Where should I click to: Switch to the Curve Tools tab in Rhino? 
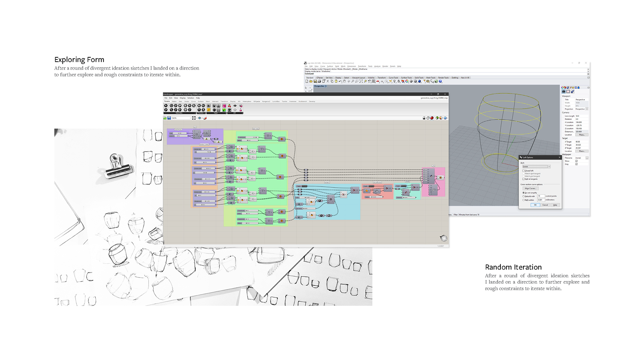pyautogui.click(x=393, y=78)
